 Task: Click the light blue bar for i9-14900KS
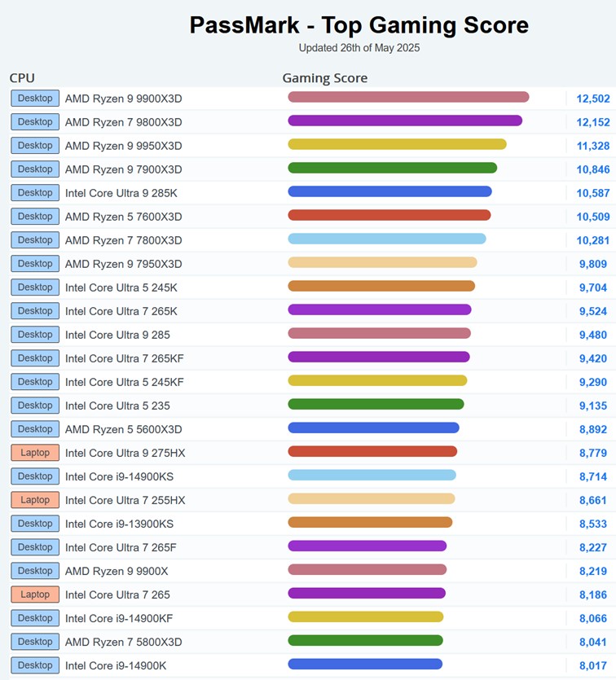pyautogui.click(x=372, y=475)
